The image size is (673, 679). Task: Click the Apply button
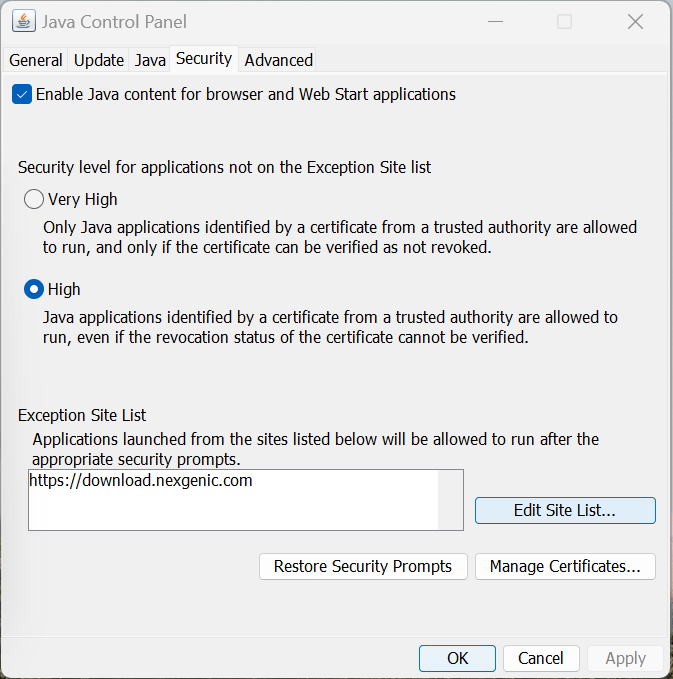click(625, 658)
